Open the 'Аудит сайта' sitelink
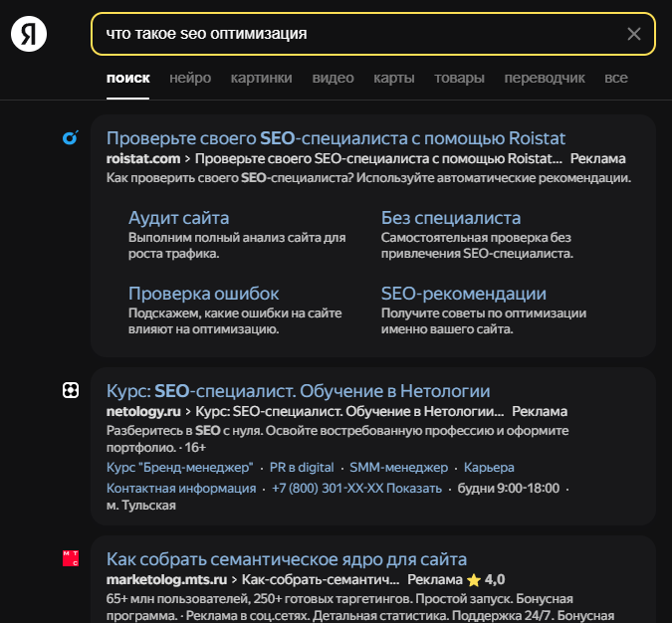Screen dimensions: 672x623 point(179,218)
